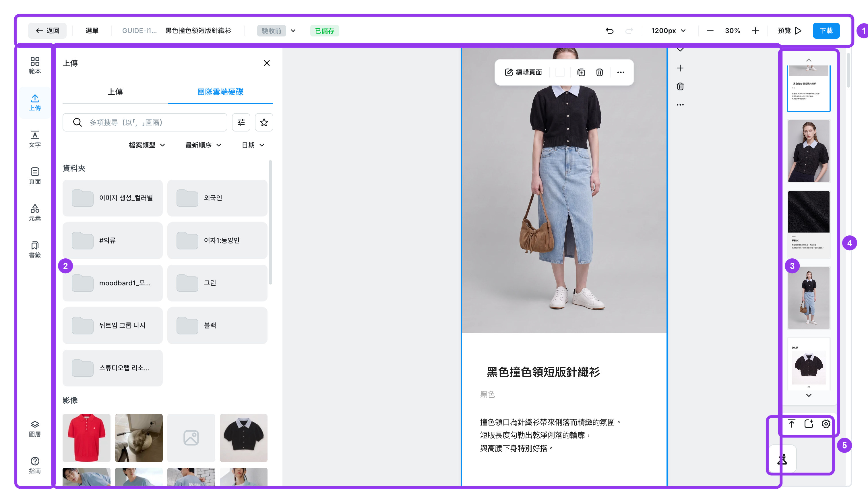Open the 書籤 bookmarks sidebar panel
This screenshot has height=503, width=868.
point(35,249)
